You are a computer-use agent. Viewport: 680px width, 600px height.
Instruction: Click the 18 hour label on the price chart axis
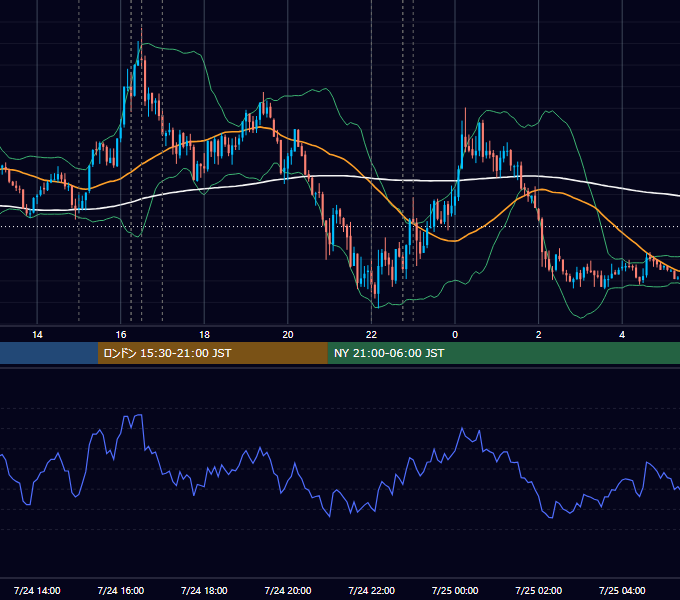(204, 335)
